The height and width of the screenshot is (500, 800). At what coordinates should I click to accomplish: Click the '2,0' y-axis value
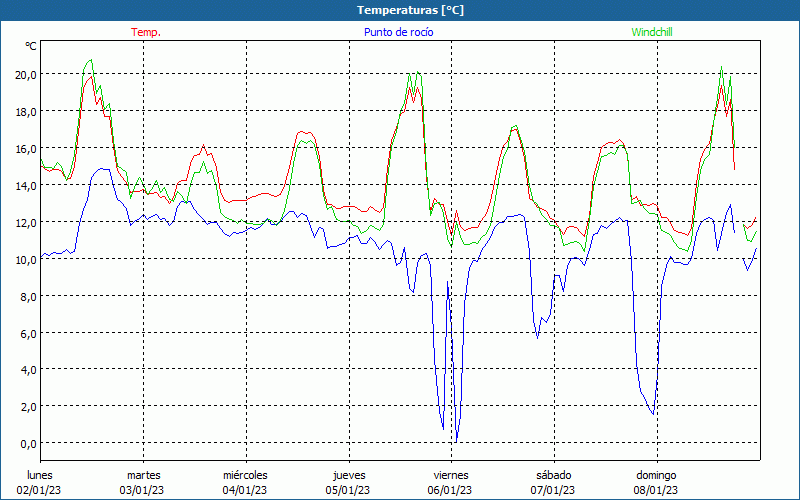[29, 407]
